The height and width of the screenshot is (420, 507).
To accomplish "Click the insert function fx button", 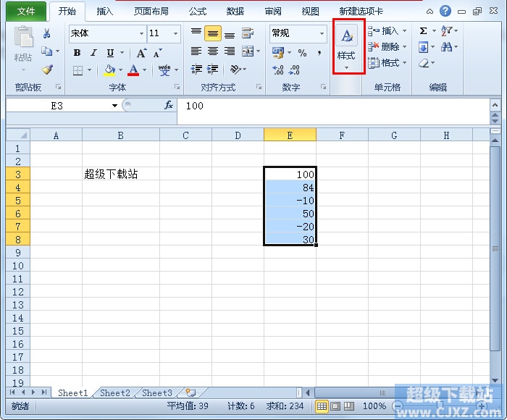I will (x=169, y=106).
